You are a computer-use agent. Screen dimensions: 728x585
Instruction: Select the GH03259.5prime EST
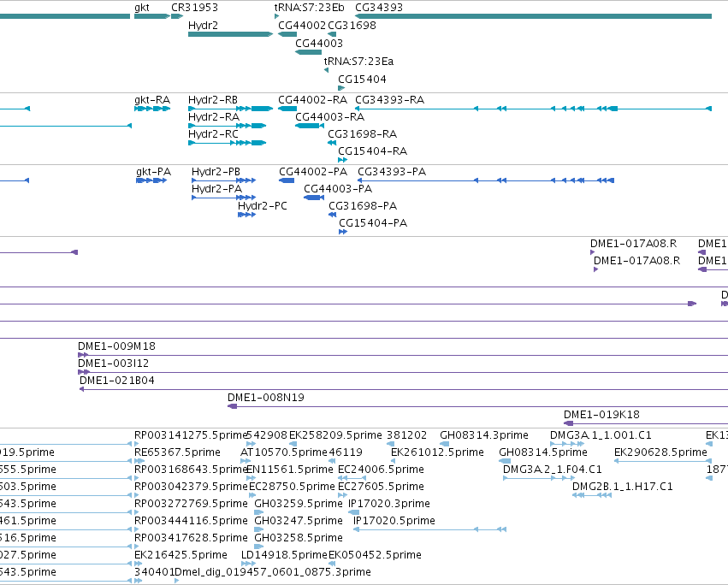click(258, 512)
